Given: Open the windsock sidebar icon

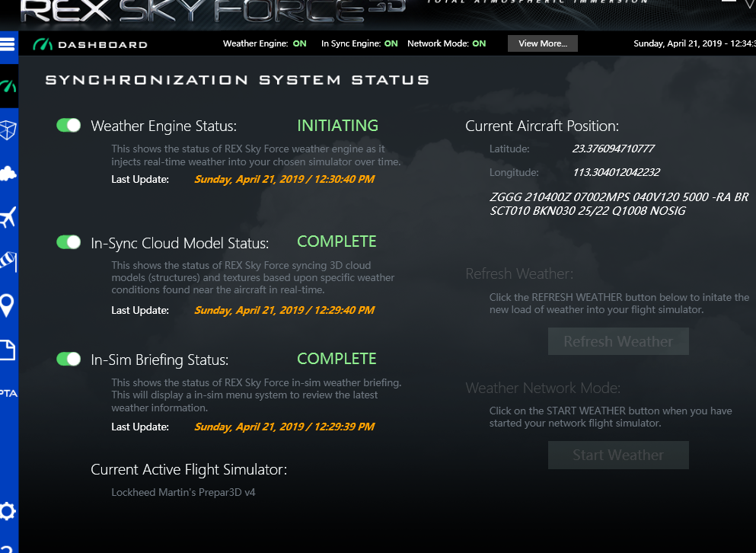Looking at the screenshot, I should point(8,261).
